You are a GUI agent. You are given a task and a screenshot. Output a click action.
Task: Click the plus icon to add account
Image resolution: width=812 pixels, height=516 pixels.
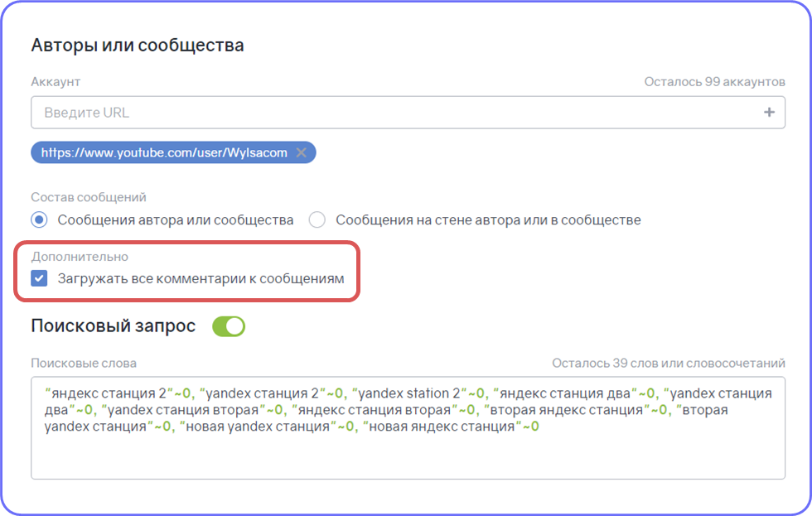[x=769, y=112]
